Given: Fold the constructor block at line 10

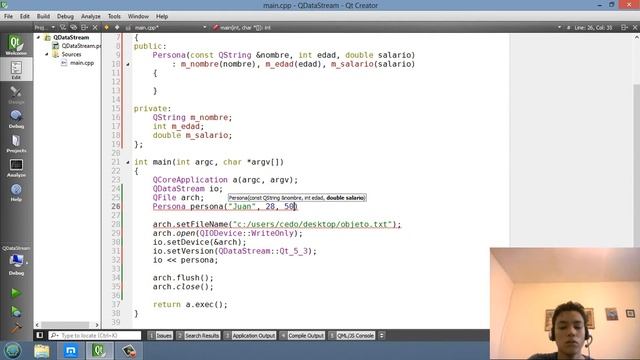Looking at the screenshot, I should click(x=128, y=64).
